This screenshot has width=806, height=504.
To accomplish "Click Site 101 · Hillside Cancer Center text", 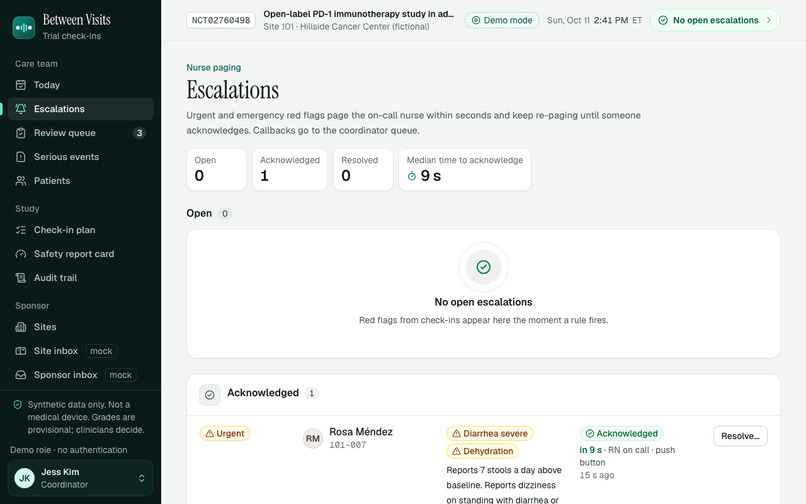I will pos(346,27).
